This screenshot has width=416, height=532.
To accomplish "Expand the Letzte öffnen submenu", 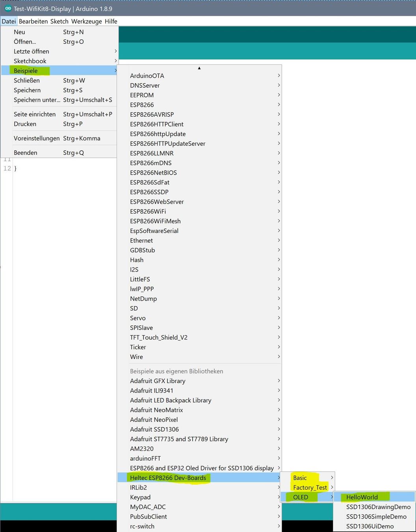I will pyautogui.click(x=59, y=51).
